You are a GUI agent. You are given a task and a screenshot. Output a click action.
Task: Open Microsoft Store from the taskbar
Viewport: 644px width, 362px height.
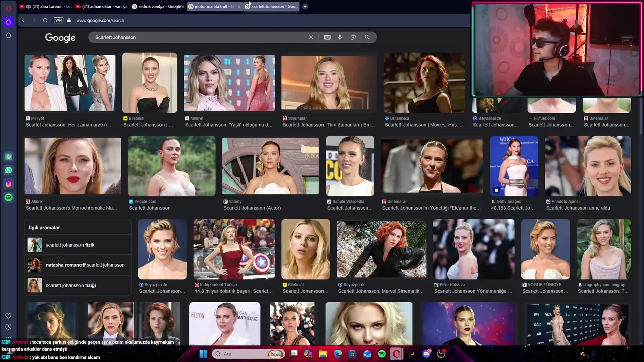(x=352, y=354)
